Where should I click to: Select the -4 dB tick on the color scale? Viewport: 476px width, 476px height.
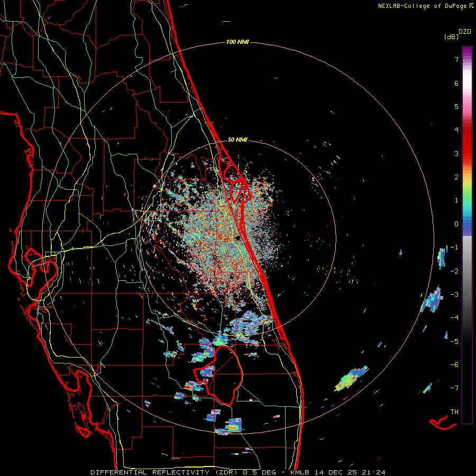454,317
